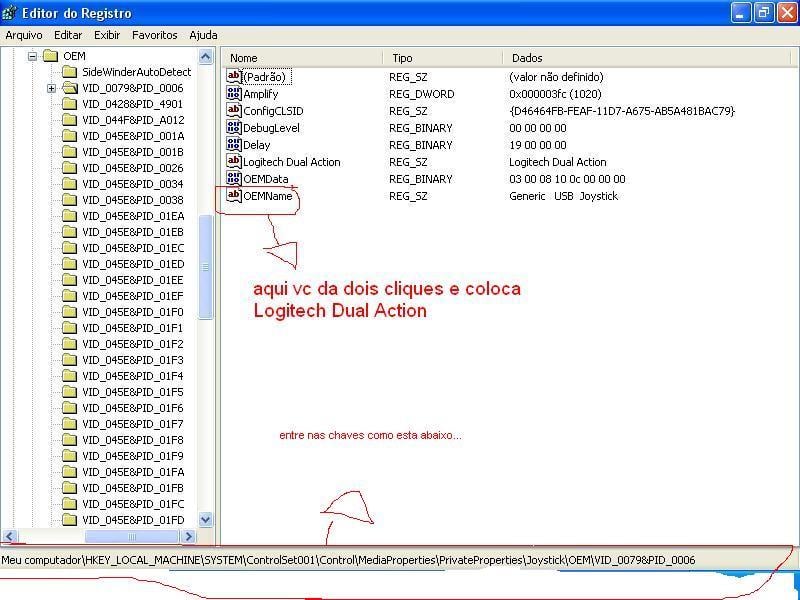Click the tree pane's scroll down arrow
The height and width of the screenshot is (600, 800).
pyautogui.click(x=206, y=520)
